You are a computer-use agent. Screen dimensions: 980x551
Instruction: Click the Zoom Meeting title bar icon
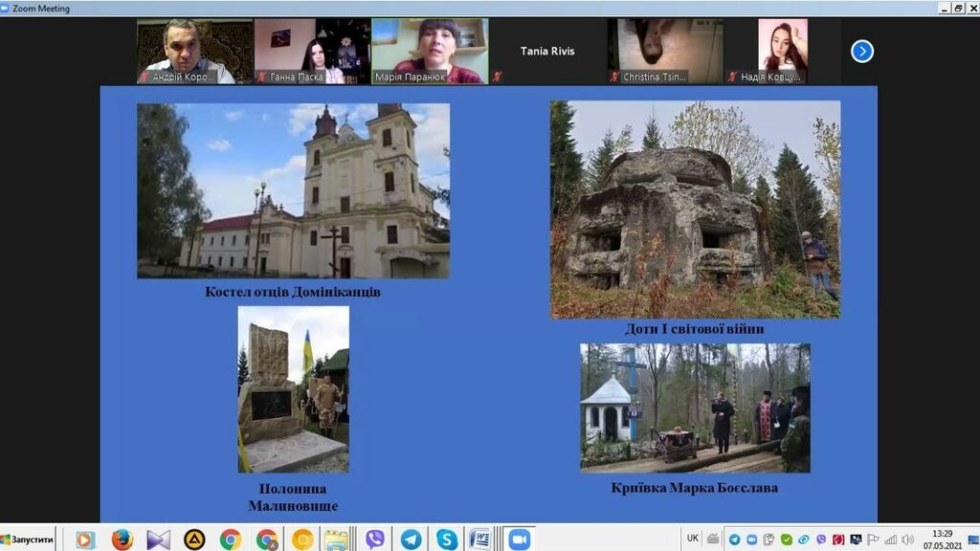7,7
